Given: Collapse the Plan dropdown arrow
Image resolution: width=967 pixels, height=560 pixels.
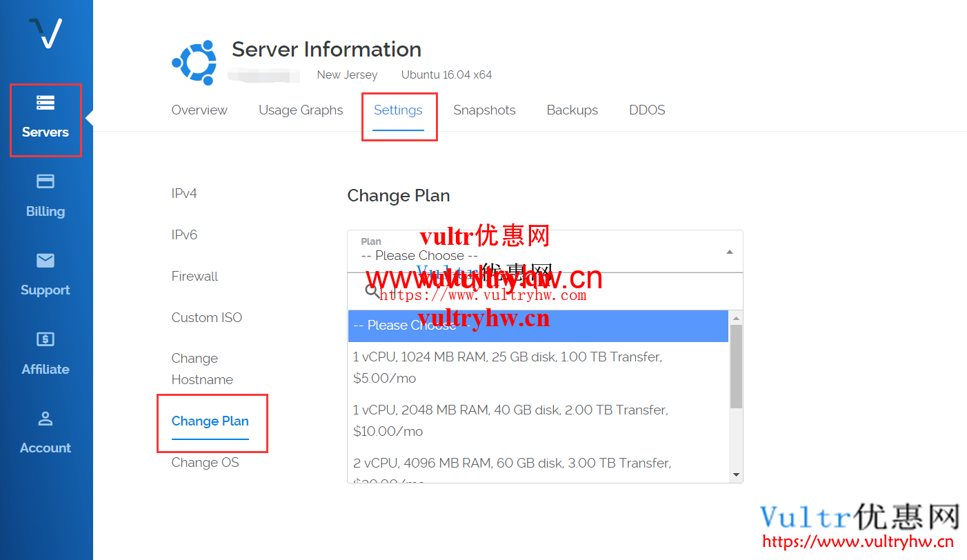Looking at the screenshot, I should [730, 252].
